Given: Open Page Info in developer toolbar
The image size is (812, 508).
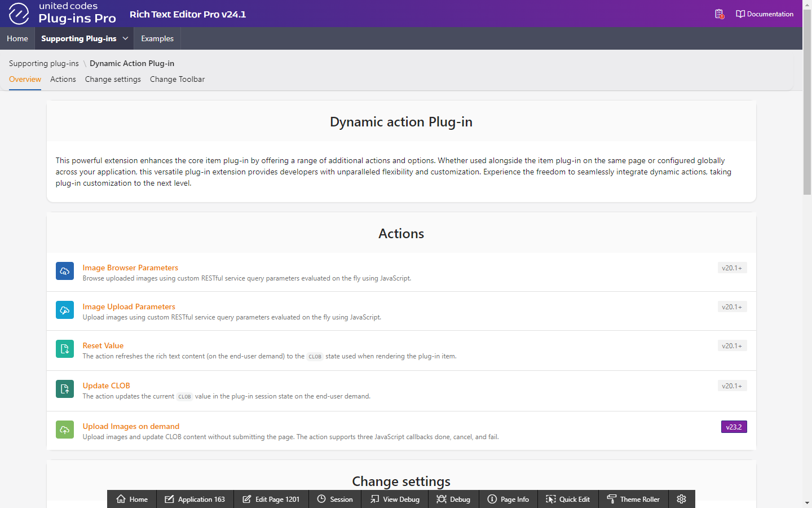Looking at the screenshot, I should click(x=509, y=499).
